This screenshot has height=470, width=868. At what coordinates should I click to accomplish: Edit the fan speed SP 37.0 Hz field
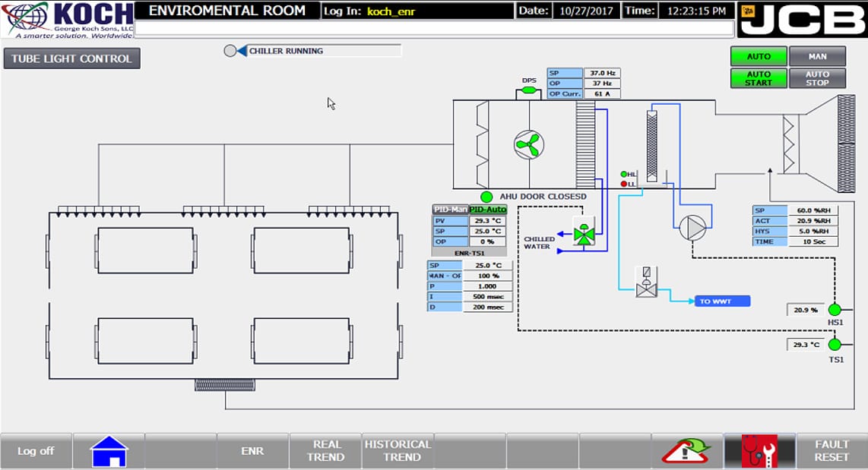tap(602, 73)
